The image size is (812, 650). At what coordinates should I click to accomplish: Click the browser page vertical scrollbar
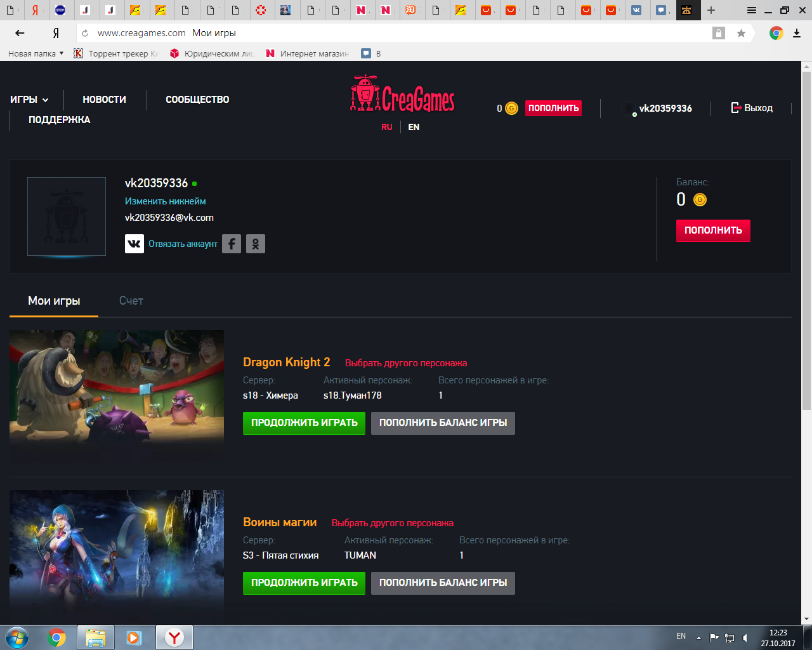pos(806,241)
